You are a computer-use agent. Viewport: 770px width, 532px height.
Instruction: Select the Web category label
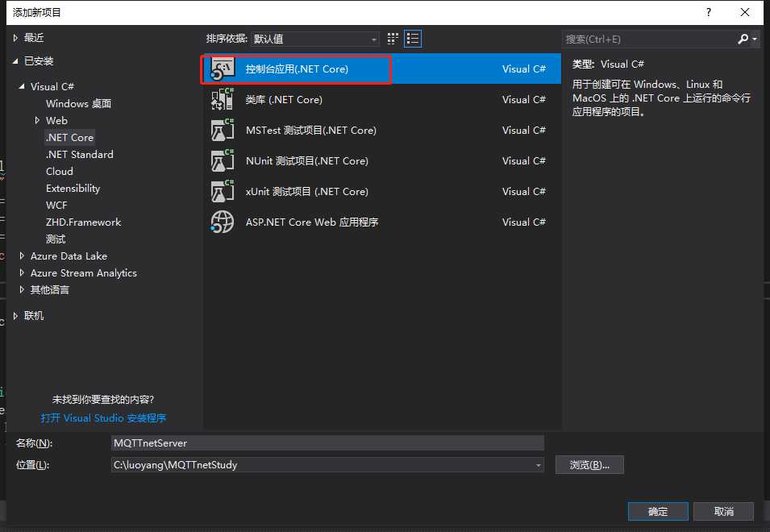56,120
